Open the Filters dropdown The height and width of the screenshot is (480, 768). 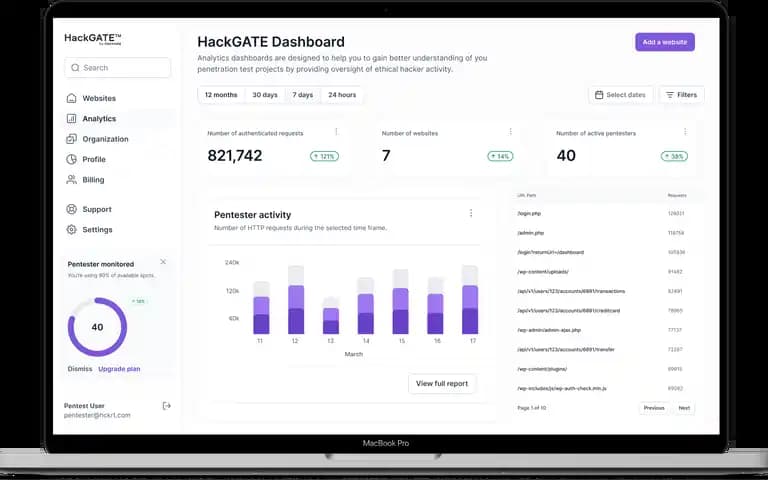pos(681,95)
